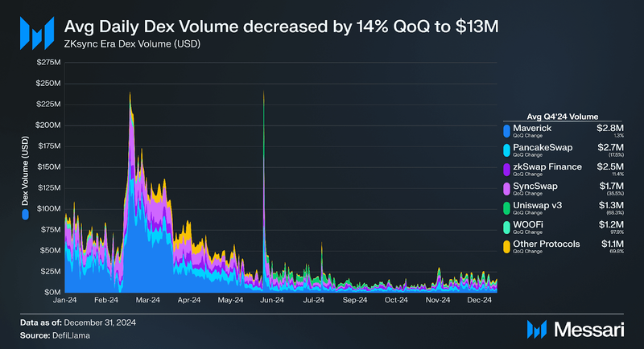Click the 'Uniswap v3' legend label
Viewport: 644px width, 349px height.
pos(537,205)
